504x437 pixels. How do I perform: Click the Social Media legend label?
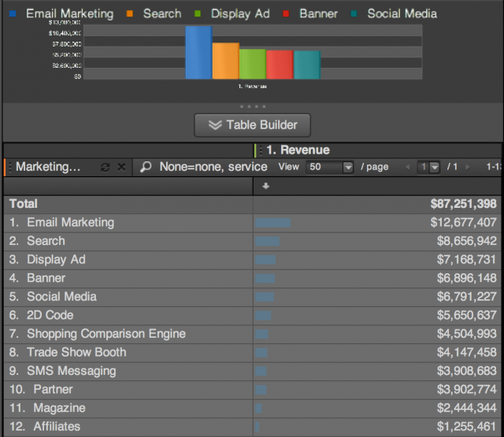(x=402, y=13)
